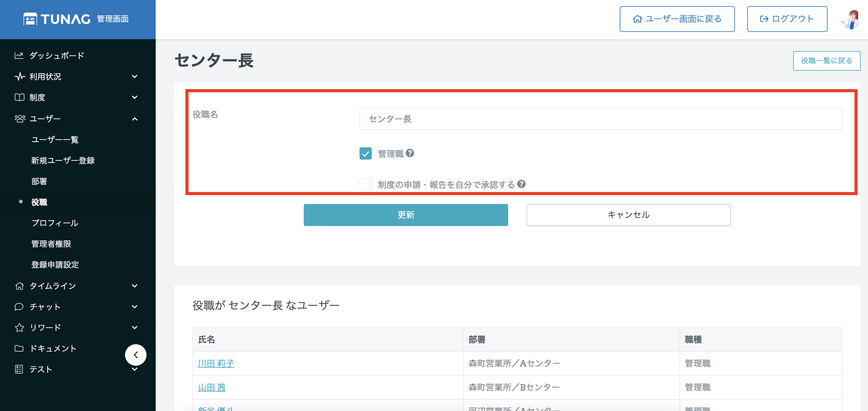Collapse the ユーザー menu chevron

[x=135, y=119]
